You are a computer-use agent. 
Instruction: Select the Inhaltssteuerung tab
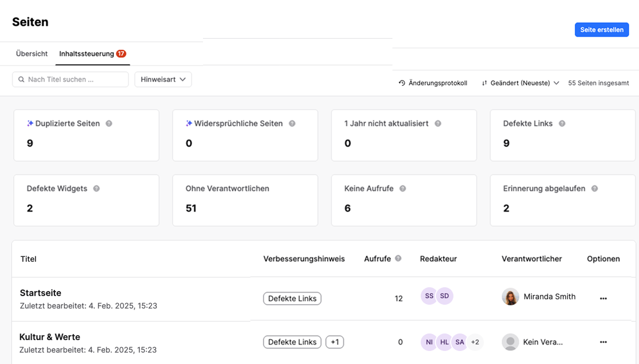93,53
